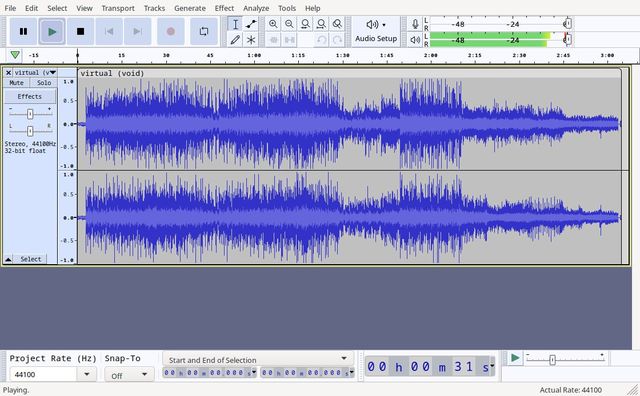Click the green Play button
This screenshot has height=396, width=640.
pyautogui.click(x=52, y=31)
